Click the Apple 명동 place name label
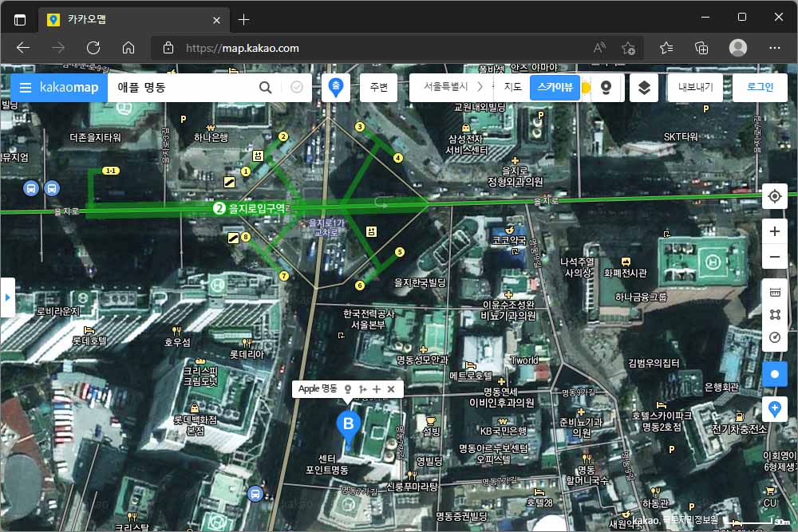 click(x=318, y=389)
